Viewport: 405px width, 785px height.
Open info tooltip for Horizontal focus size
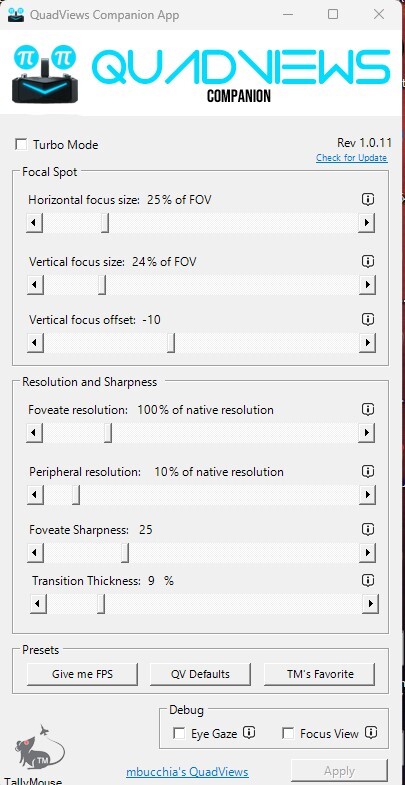[368, 200]
